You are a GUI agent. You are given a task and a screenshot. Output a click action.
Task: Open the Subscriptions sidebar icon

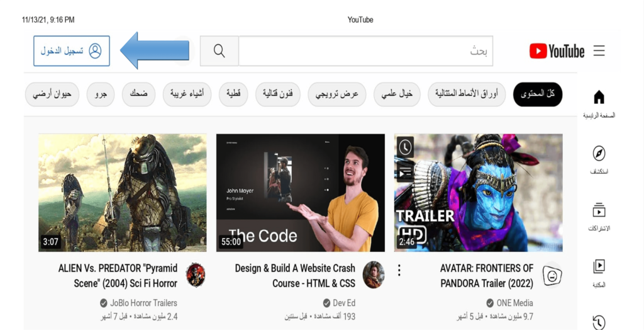coord(599,210)
